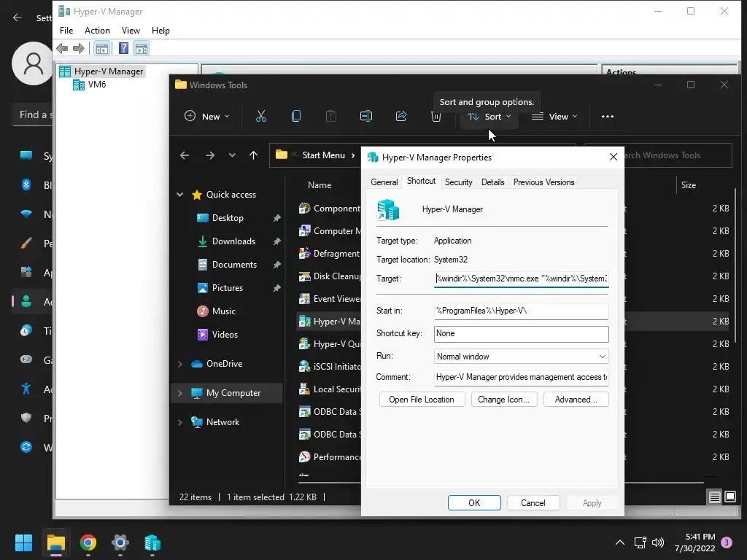Image resolution: width=747 pixels, height=560 pixels.
Task: Click OK in Properties dialog
Action: (474, 503)
